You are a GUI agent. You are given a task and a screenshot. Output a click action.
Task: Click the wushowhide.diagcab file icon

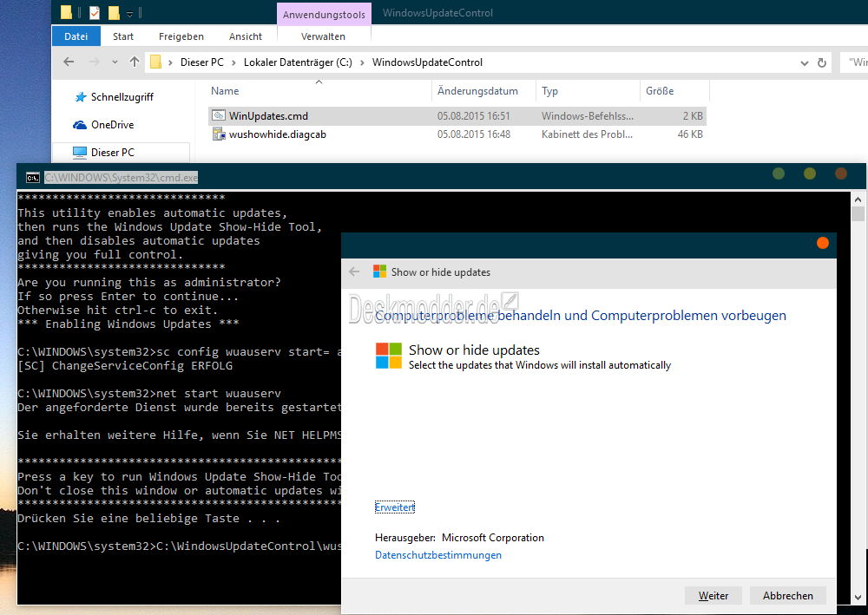coord(219,134)
